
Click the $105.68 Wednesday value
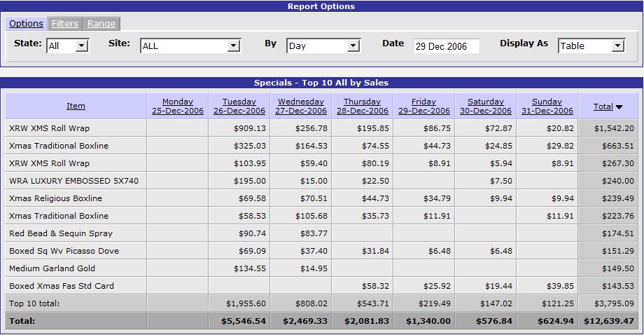[x=311, y=216]
